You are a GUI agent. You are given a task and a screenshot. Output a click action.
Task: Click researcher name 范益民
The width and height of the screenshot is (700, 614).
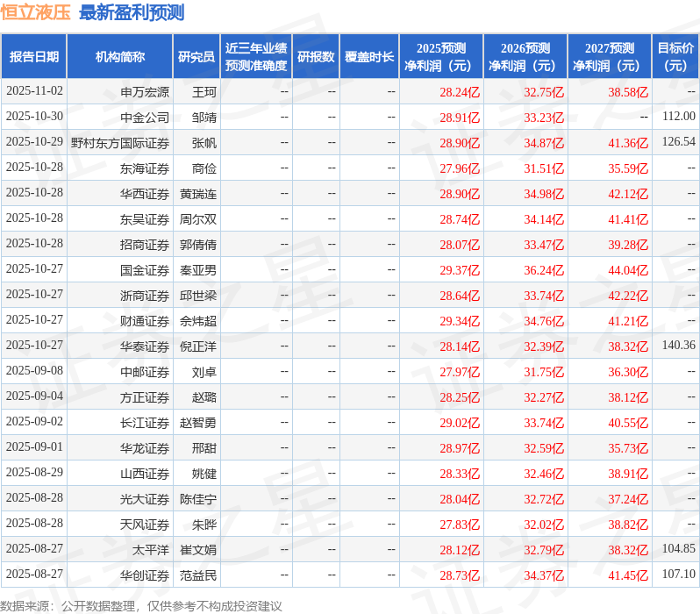(198, 575)
